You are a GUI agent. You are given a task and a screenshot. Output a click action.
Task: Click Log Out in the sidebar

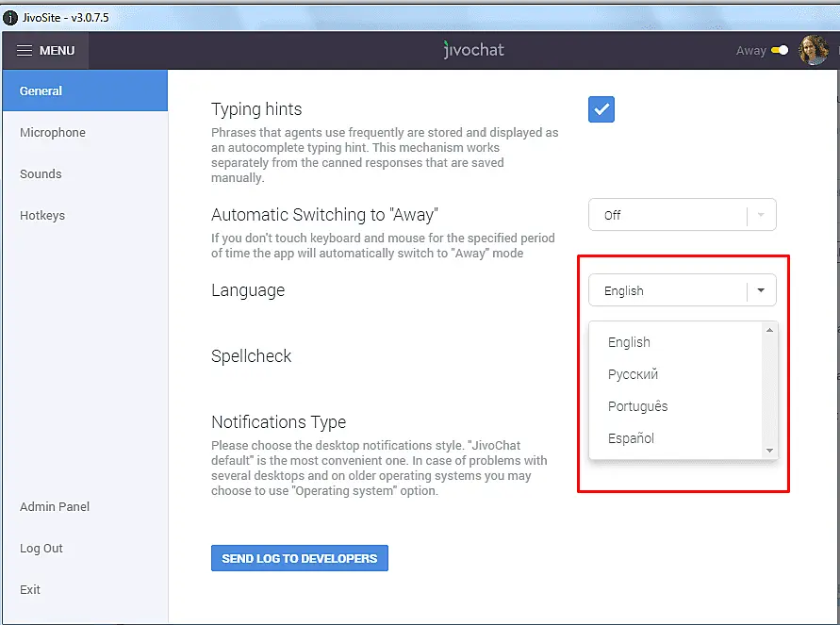41,548
